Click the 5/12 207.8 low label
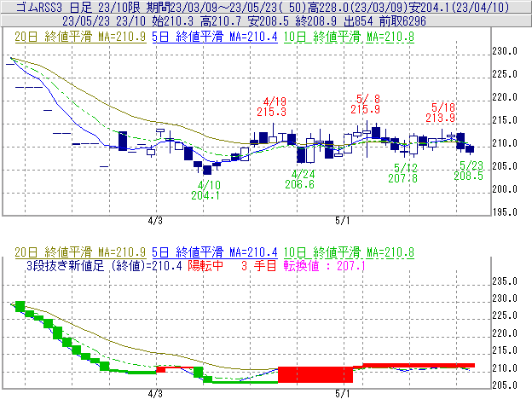Screen dimensions: 532x405 pos(403,173)
